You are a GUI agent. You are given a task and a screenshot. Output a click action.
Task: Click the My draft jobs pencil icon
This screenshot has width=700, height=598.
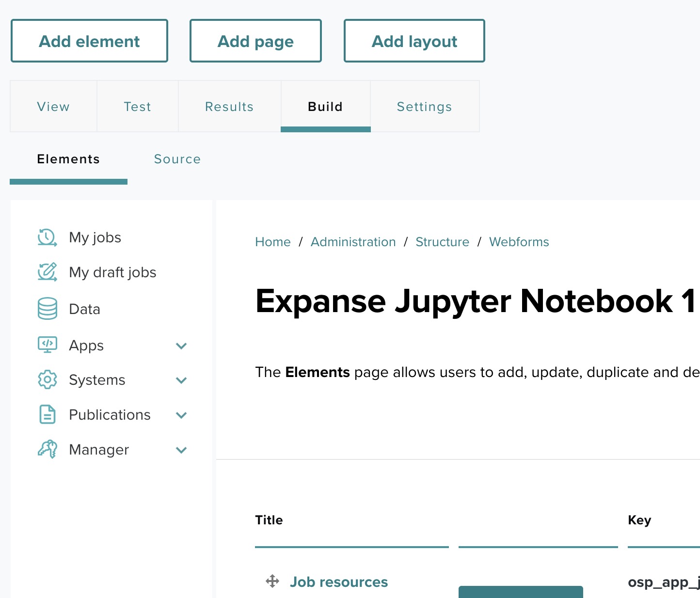(47, 272)
